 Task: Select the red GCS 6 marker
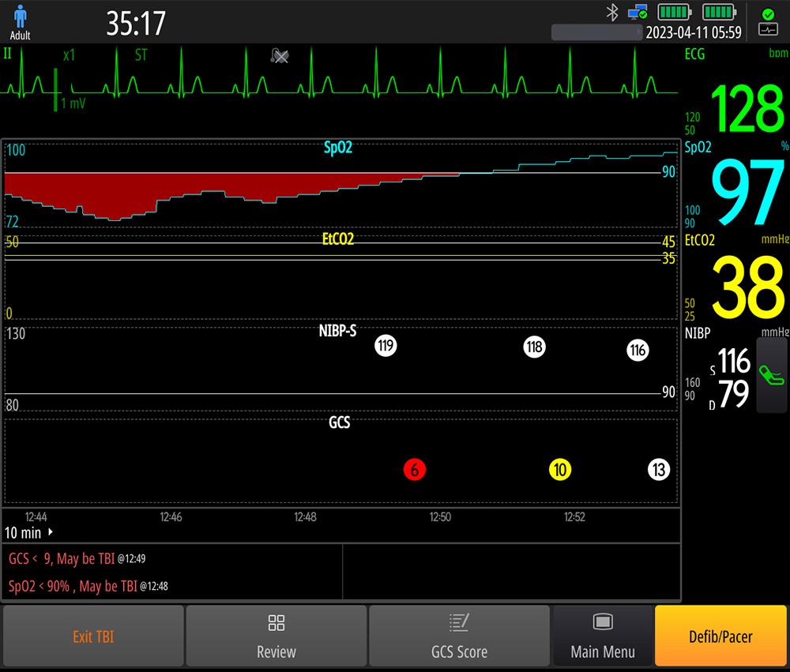coord(415,470)
